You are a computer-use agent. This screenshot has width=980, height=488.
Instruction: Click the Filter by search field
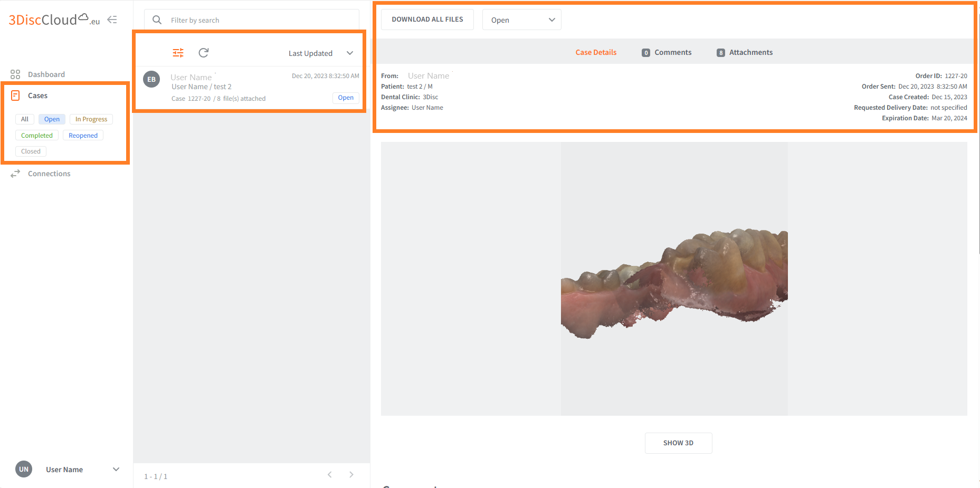(252, 20)
